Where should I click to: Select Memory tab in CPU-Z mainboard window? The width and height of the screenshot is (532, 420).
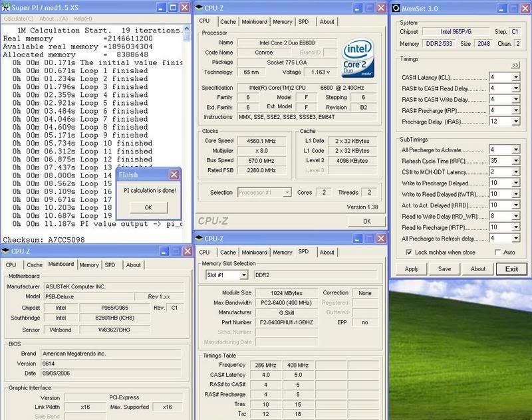pos(89,265)
